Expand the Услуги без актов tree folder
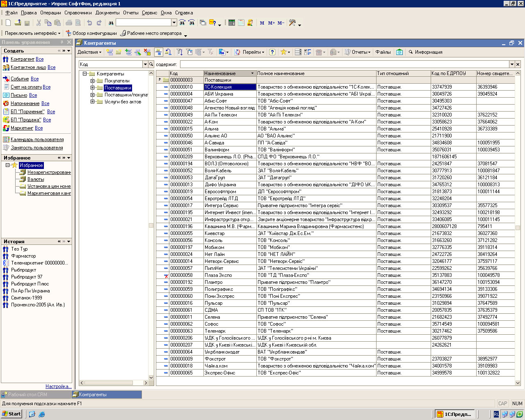The height and width of the screenshot is (420, 525). (x=93, y=102)
